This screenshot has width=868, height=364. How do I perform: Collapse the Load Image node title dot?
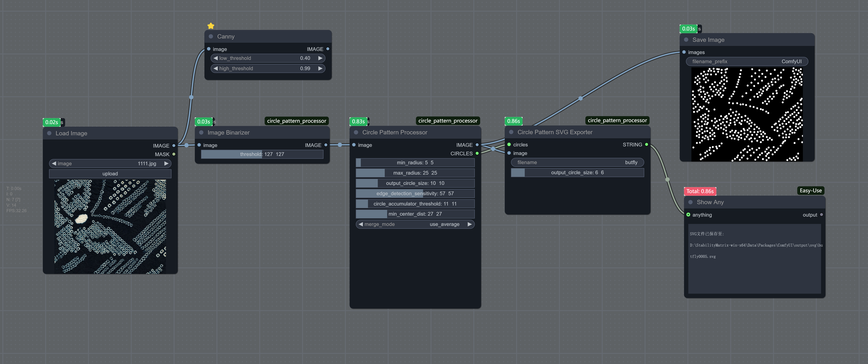coord(49,133)
